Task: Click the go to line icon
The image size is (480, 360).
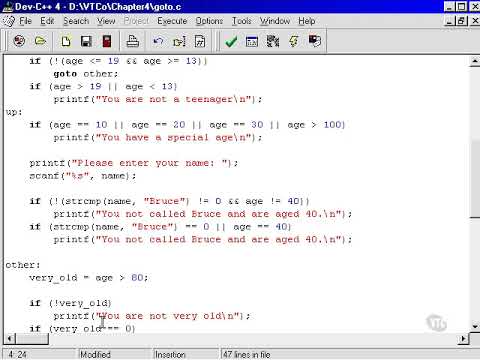Action: click(x=179, y=41)
